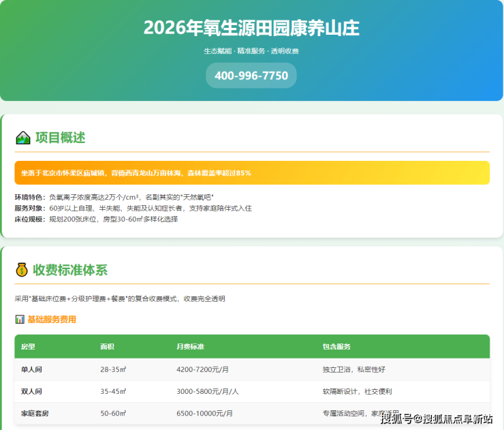Click the 搜狐号@搜狐焦点阜新站 watermark

[x=437, y=418]
